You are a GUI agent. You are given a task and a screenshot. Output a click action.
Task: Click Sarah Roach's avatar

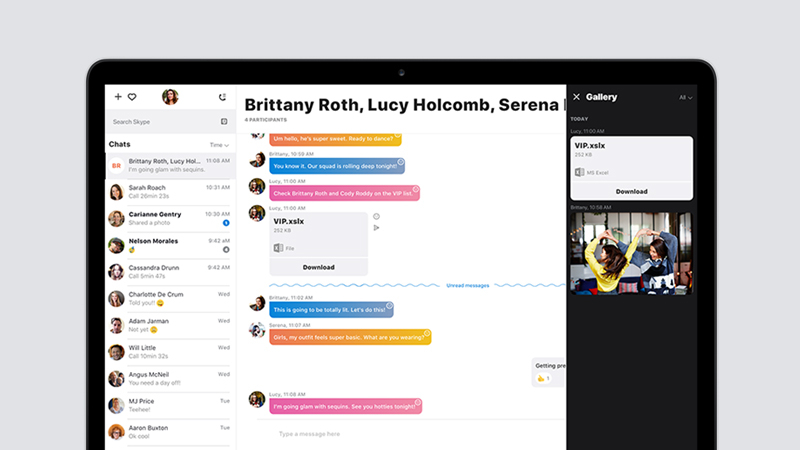click(x=116, y=192)
